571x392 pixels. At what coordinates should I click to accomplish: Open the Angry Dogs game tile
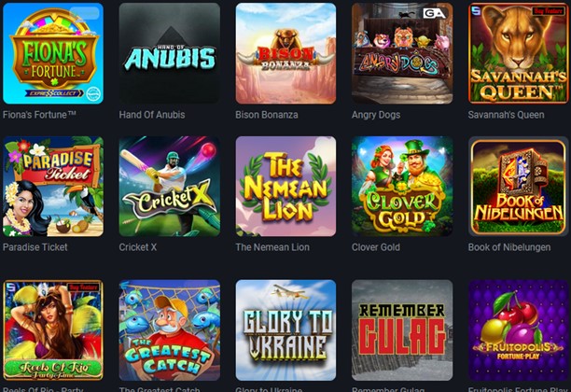click(x=402, y=53)
